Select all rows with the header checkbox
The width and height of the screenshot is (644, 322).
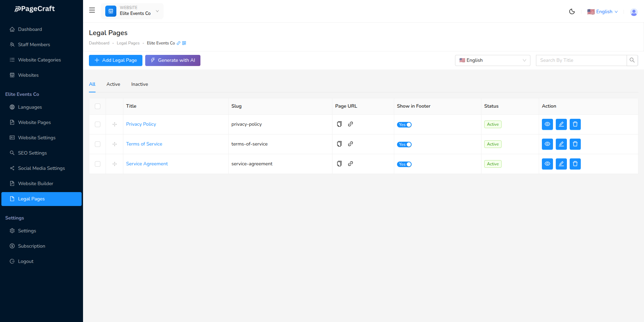97,106
